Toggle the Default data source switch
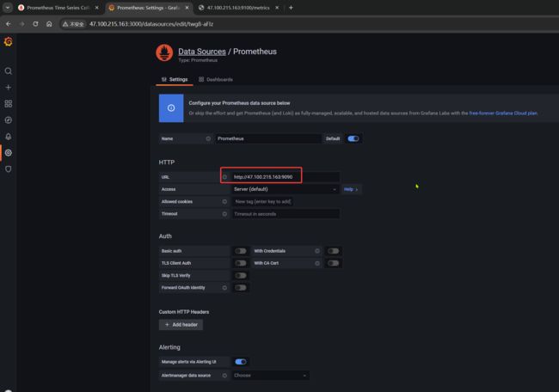The width and height of the screenshot is (559, 392). coord(353,138)
